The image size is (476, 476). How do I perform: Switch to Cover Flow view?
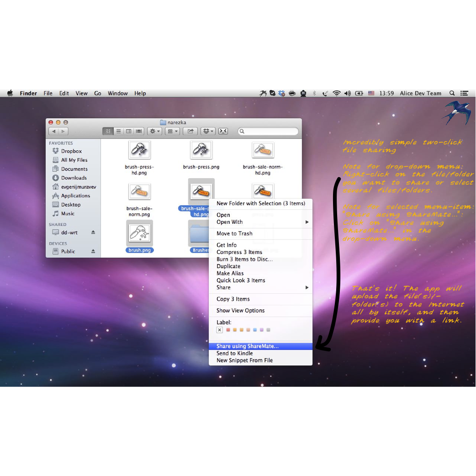(139, 131)
